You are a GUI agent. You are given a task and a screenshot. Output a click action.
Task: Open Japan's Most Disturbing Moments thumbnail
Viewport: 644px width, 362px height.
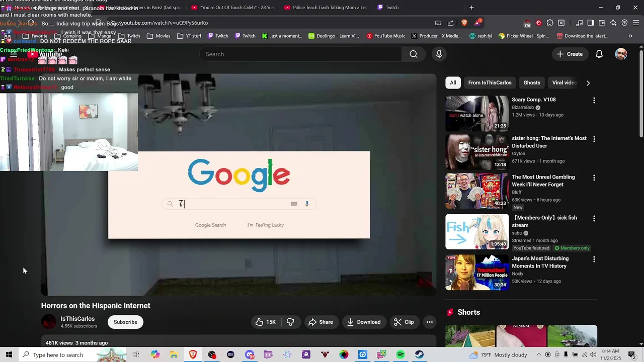pos(477,273)
